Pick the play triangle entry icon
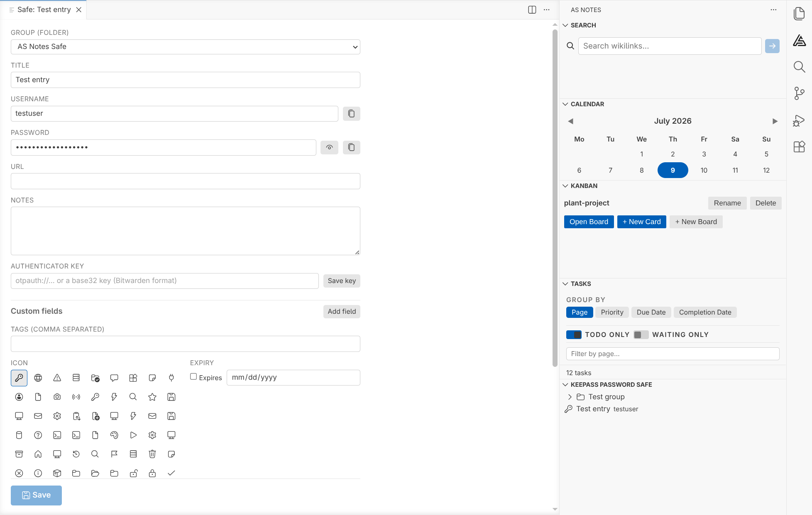This screenshot has width=812, height=515. tap(133, 435)
